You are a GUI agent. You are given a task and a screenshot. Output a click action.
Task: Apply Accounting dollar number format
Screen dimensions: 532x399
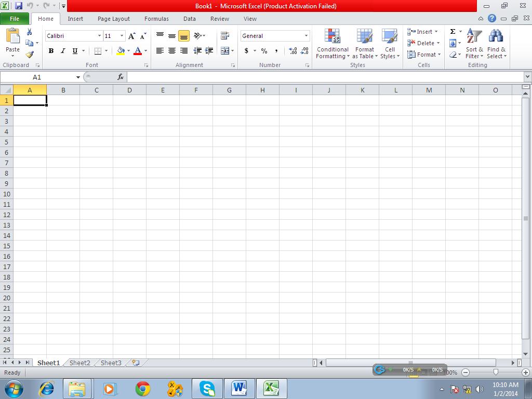click(246, 51)
